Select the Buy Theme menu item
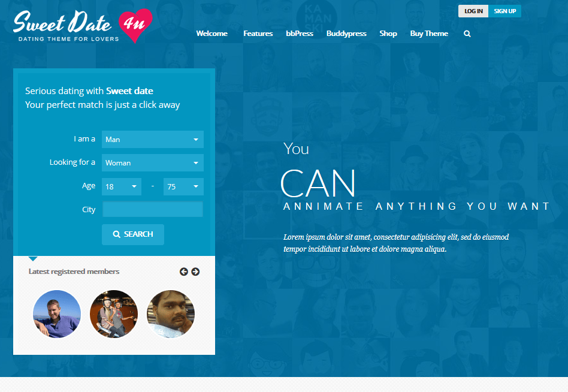This screenshot has height=392, width=568. click(429, 34)
